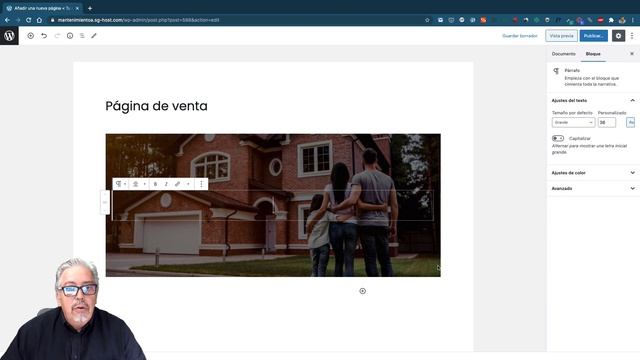Open block navigation list icon
This screenshot has height=360, width=640.
pyautogui.click(x=82, y=36)
